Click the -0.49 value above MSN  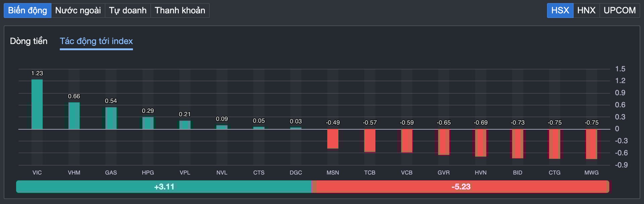(333, 123)
